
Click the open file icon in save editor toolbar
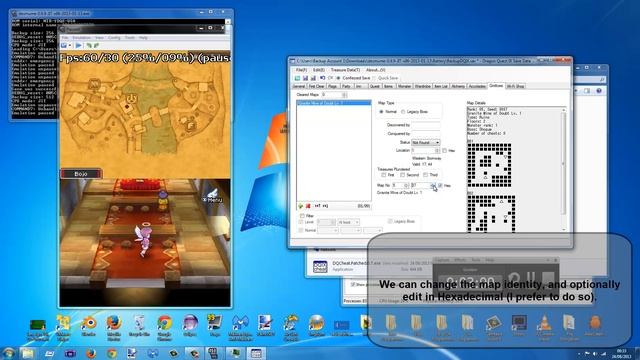[298, 78]
